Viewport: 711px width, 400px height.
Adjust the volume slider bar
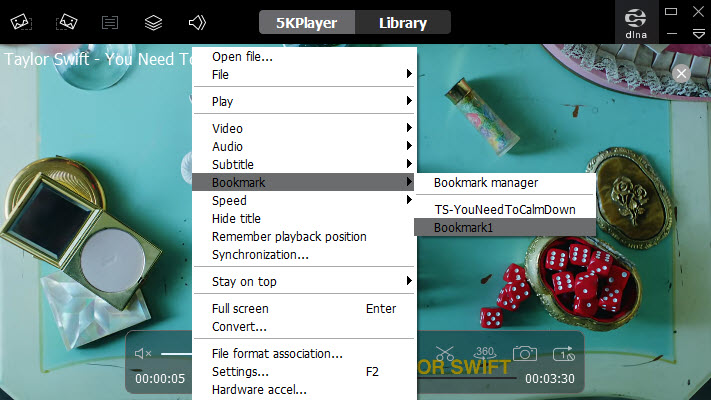176,354
